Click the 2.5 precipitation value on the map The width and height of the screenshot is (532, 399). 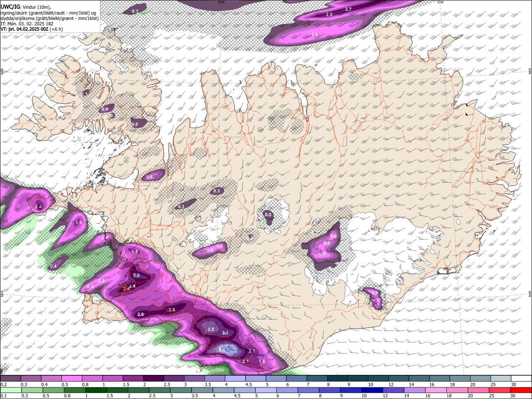[171, 310]
